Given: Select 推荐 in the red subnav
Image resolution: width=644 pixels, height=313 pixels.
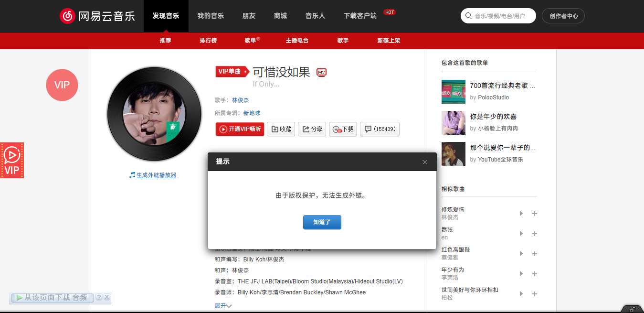Looking at the screenshot, I should [165, 41].
